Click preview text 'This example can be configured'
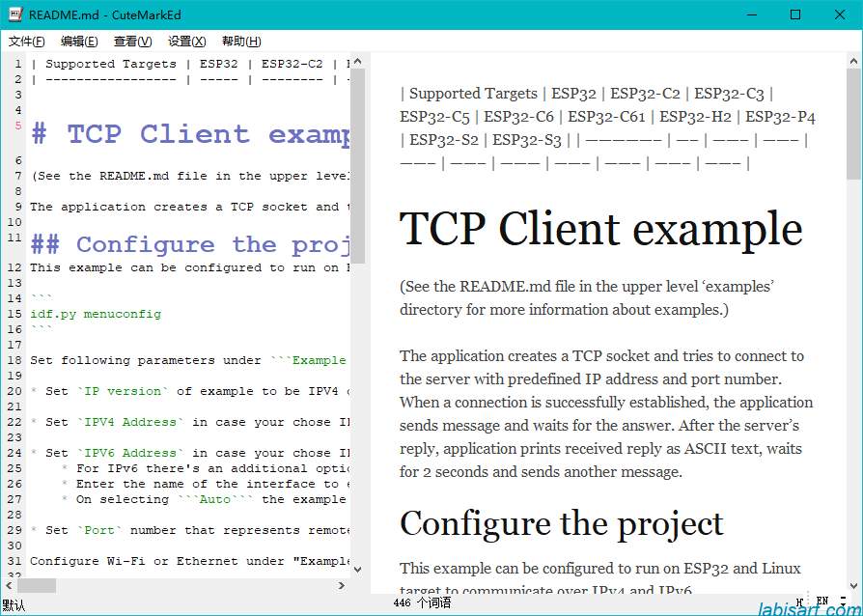 pos(600,577)
